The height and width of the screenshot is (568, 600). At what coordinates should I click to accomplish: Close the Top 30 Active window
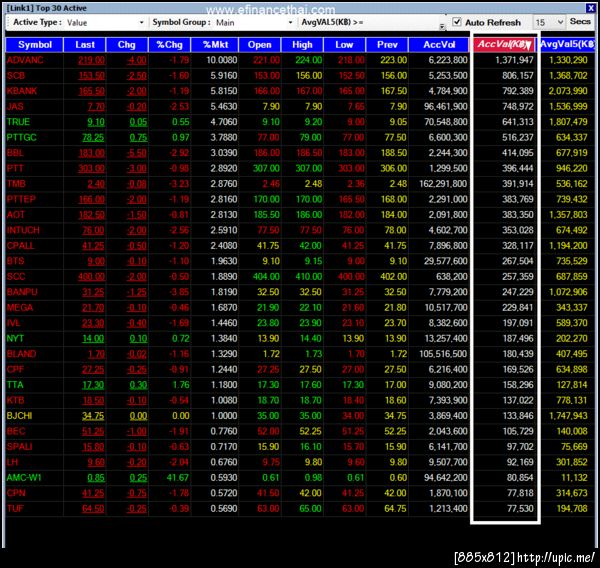pos(590,8)
